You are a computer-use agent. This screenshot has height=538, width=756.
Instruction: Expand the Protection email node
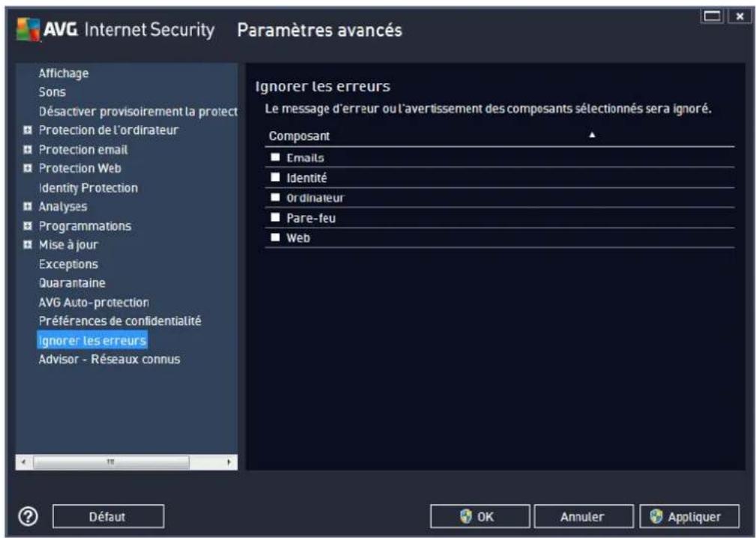[28, 149]
